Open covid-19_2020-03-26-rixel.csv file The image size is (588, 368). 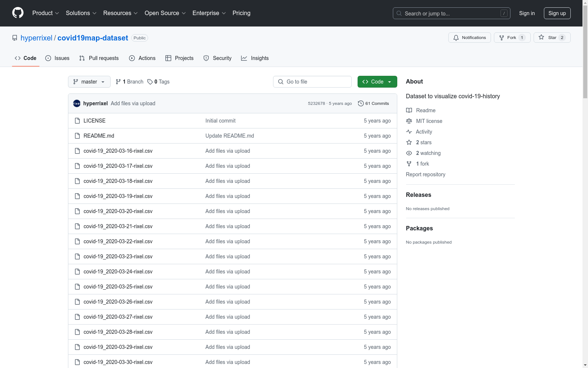tap(118, 302)
